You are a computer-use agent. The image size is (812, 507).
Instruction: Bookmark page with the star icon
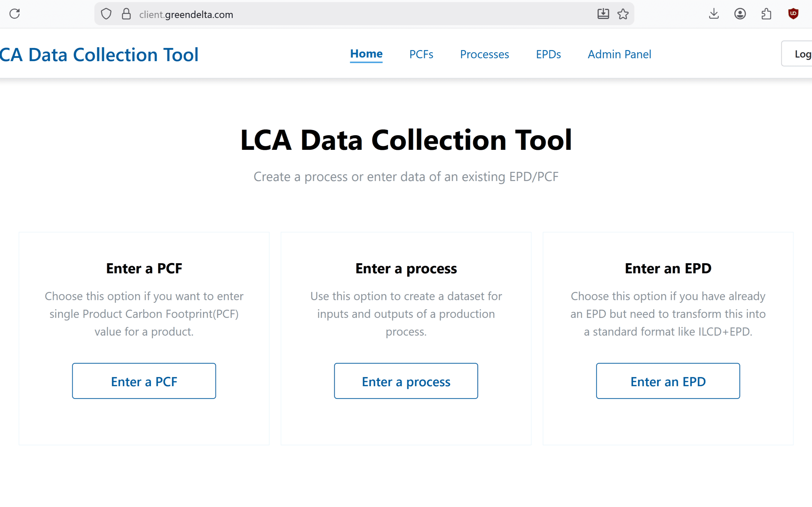tap(623, 14)
